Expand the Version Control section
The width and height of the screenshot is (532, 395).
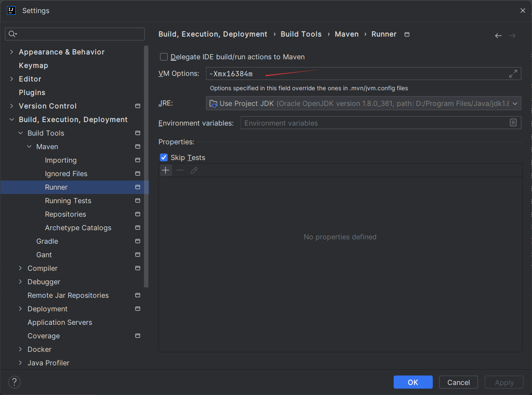[11, 106]
